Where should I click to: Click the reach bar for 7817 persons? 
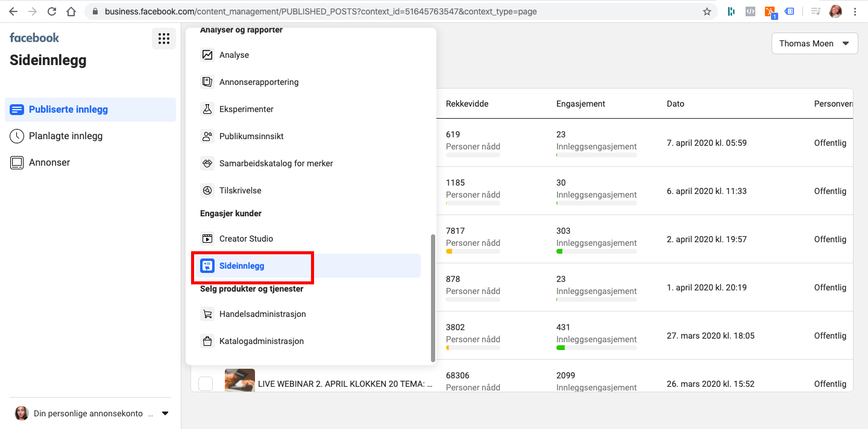(x=473, y=251)
